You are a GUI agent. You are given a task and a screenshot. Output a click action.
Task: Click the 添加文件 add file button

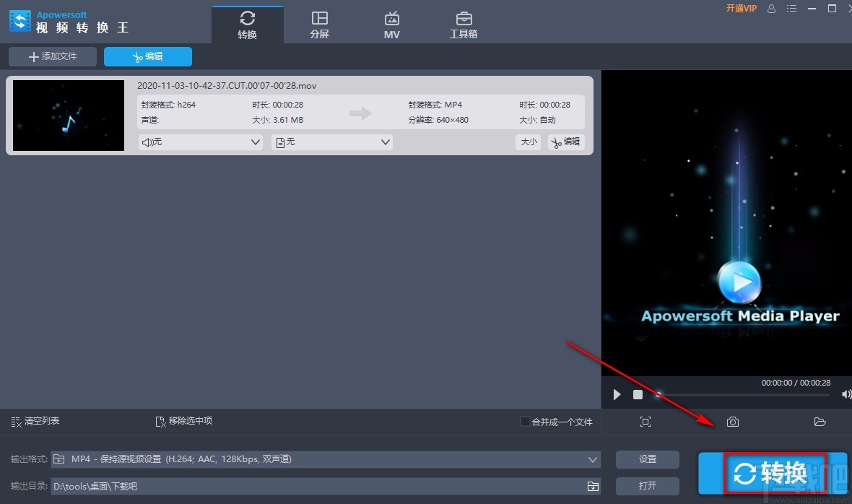[x=51, y=56]
